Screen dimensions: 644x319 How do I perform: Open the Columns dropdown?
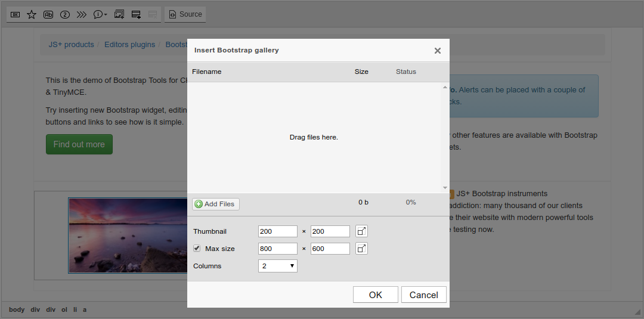278,266
